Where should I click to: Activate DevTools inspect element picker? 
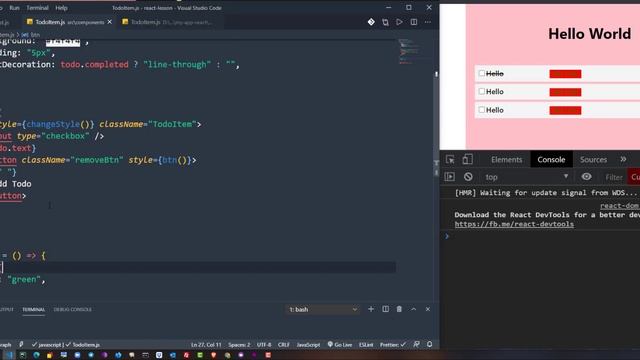click(450, 160)
